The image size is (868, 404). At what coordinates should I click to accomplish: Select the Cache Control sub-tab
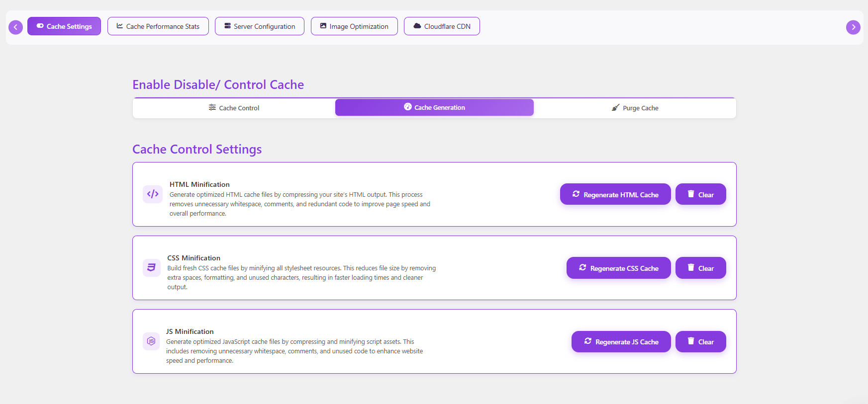tap(234, 108)
